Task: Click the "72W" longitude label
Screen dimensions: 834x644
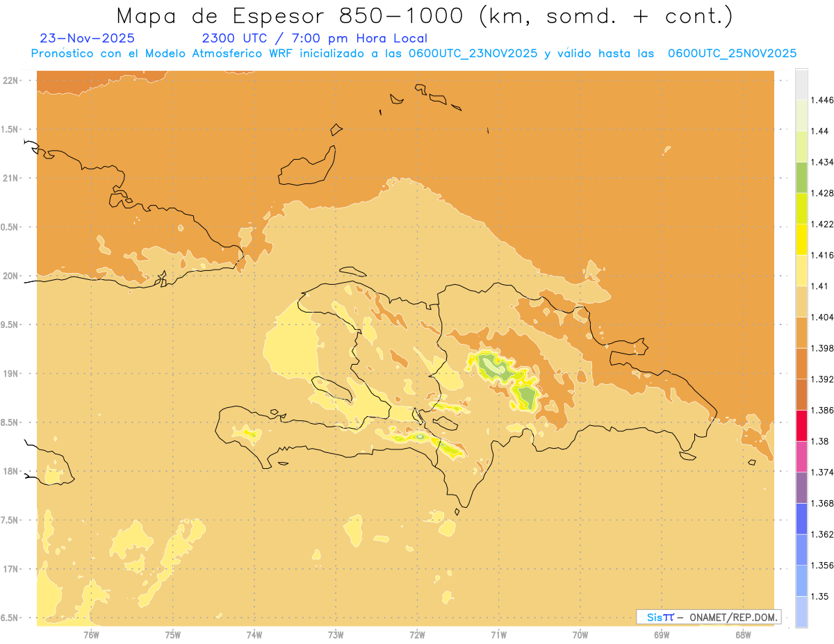Action: [417, 634]
